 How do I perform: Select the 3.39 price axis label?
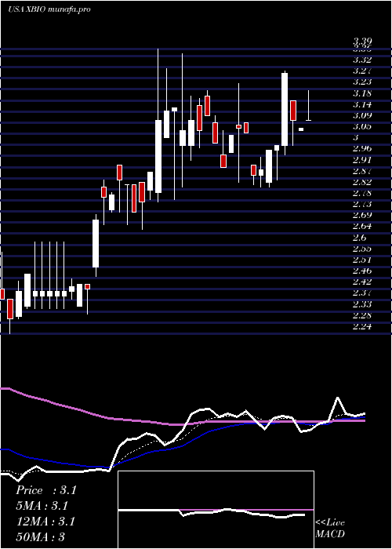tap(362, 42)
